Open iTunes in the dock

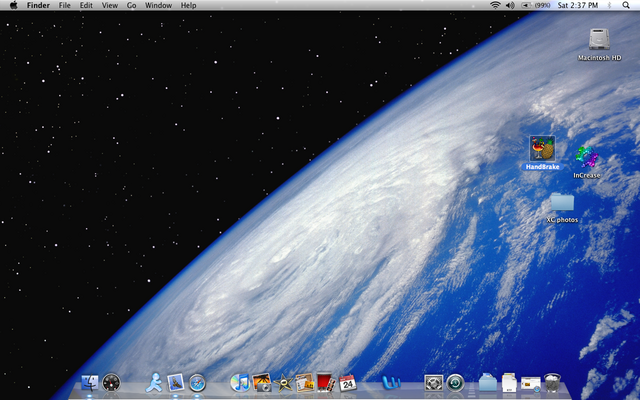tap(240, 382)
